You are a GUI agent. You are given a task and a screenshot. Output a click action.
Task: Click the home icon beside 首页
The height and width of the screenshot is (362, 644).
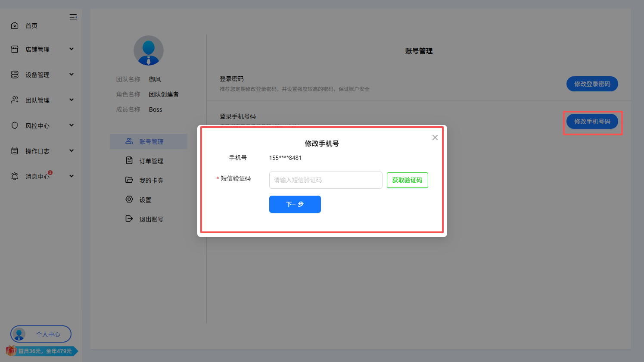point(15,25)
